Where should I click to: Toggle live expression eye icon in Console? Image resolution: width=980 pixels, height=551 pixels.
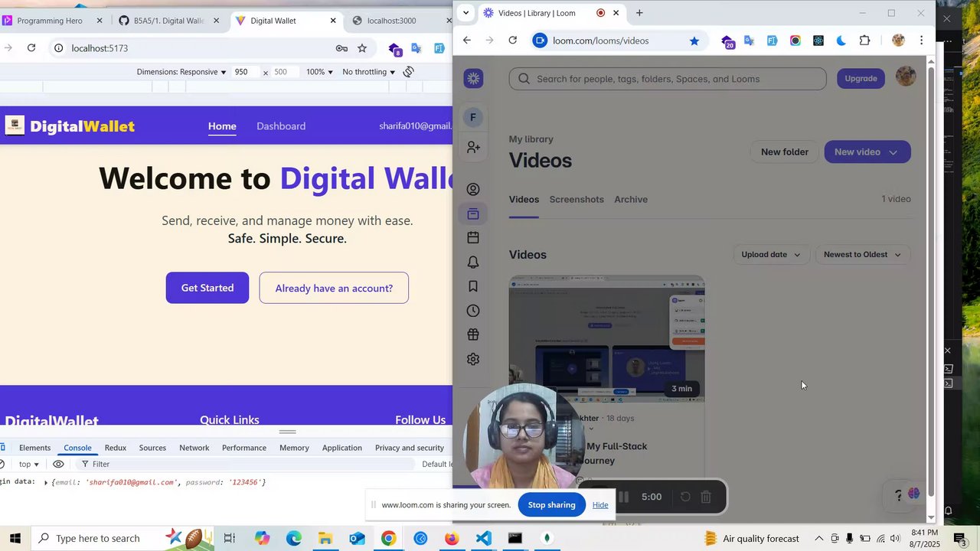click(x=58, y=464)
